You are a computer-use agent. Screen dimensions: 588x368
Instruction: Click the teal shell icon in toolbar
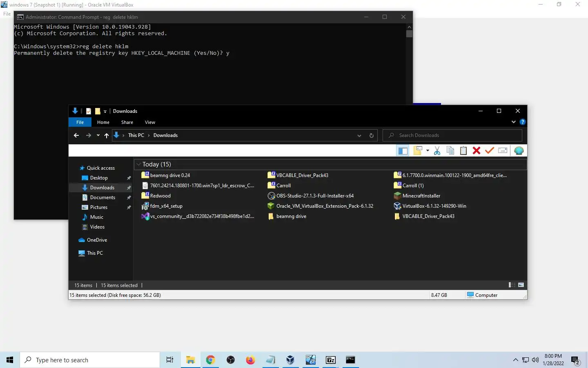point(519,151)
